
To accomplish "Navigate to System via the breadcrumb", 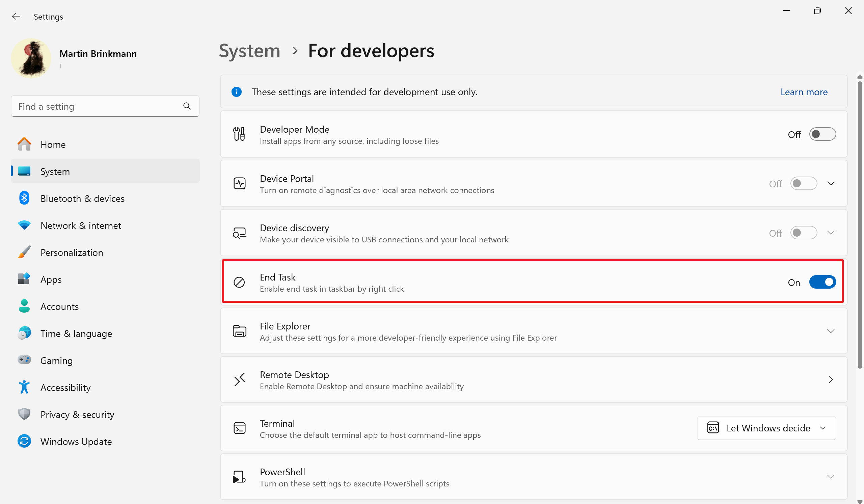I will click(x=249, y=50).
